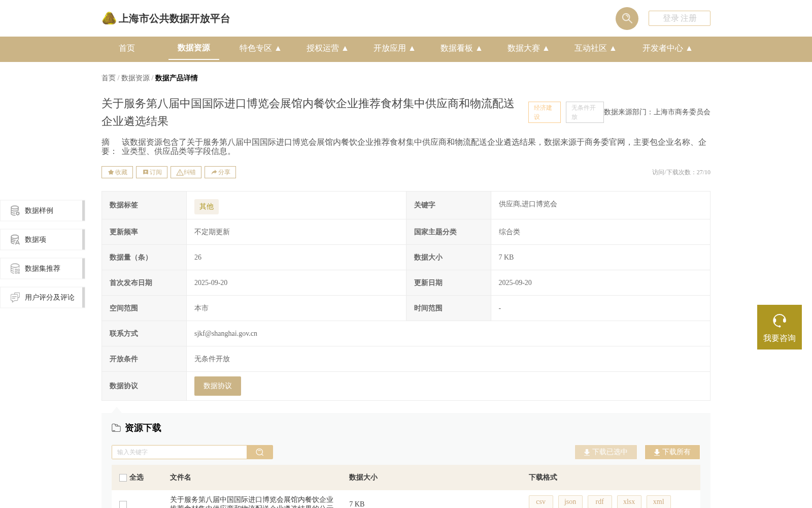This screenshot has width=812, height=508.
Task: Select 数据资源 navigation tab
Action: pos(194,48)
